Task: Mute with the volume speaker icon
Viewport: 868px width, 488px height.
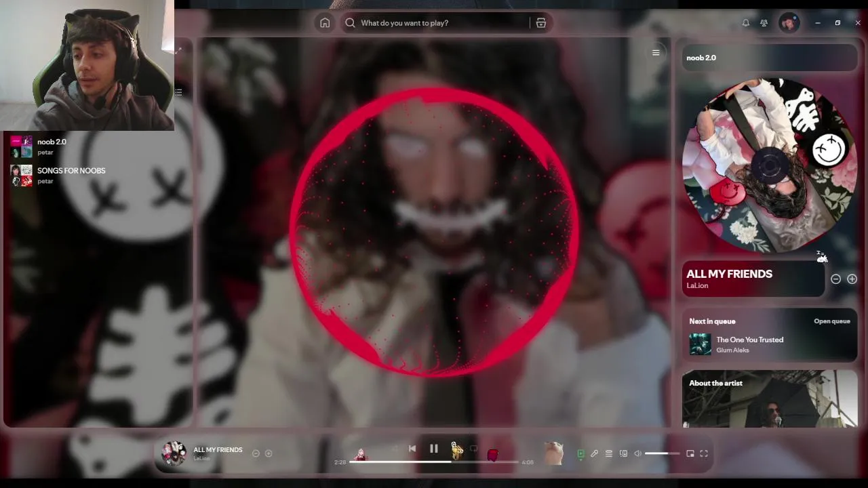Action: coord(638,453)
